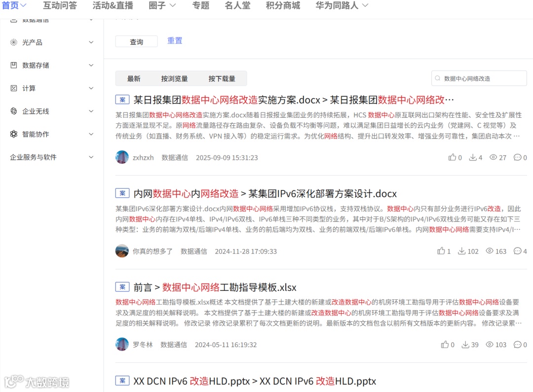
Task: Open the zxhzxh user avatar
Action: pyautogui.click(x=122, y=157)
